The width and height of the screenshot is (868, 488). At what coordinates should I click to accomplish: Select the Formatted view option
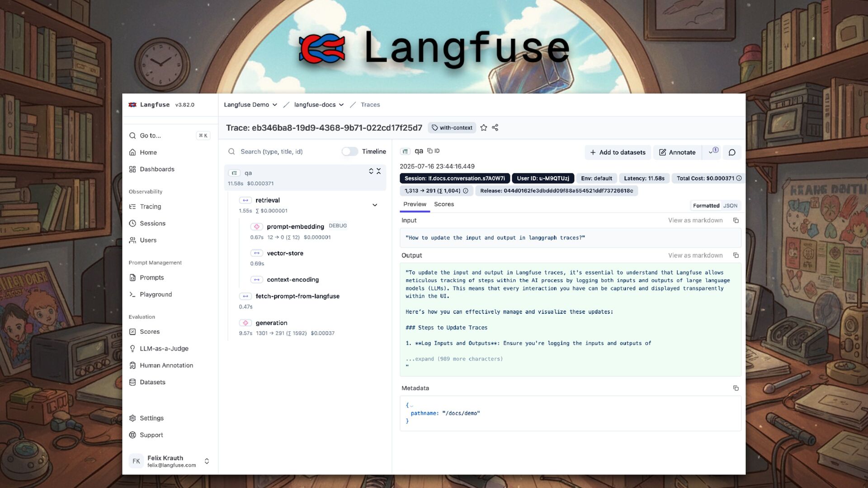click(706, 206)
